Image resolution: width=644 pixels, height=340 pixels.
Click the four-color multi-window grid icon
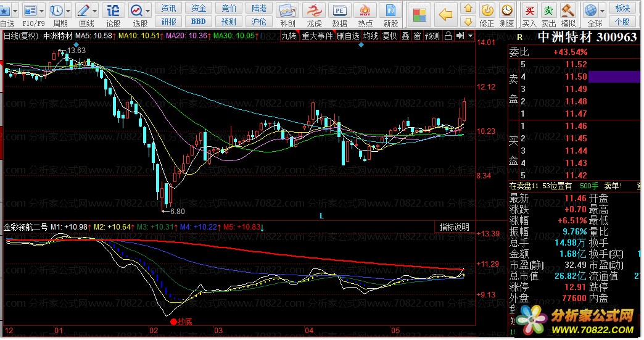[x=419, y=15]
